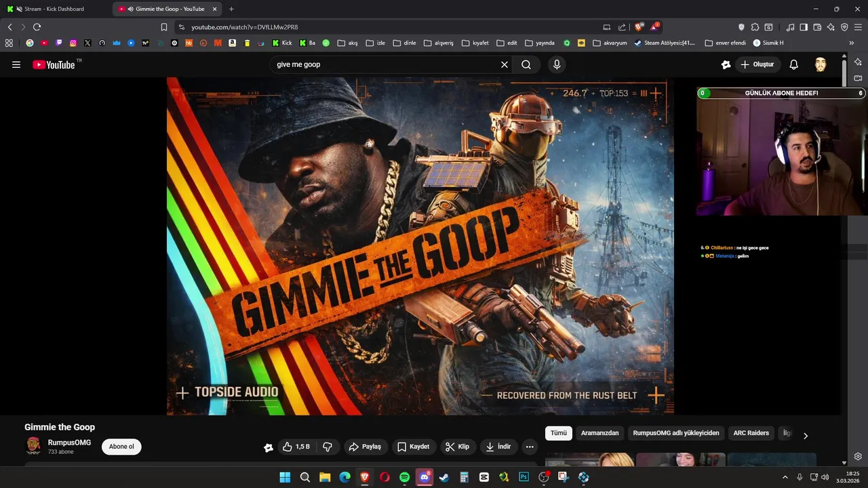
Task: Open a new browser tab
Action: point(231,9)
